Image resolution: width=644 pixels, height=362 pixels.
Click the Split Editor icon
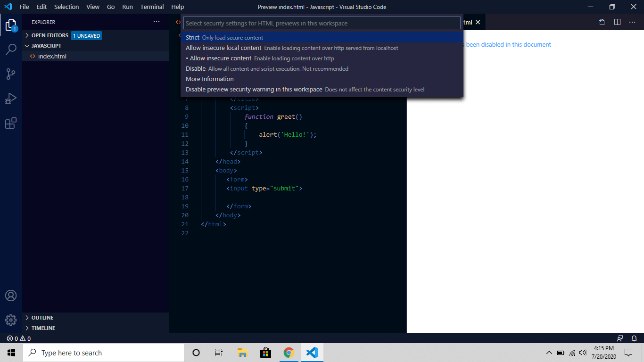[x=618, y=22]
